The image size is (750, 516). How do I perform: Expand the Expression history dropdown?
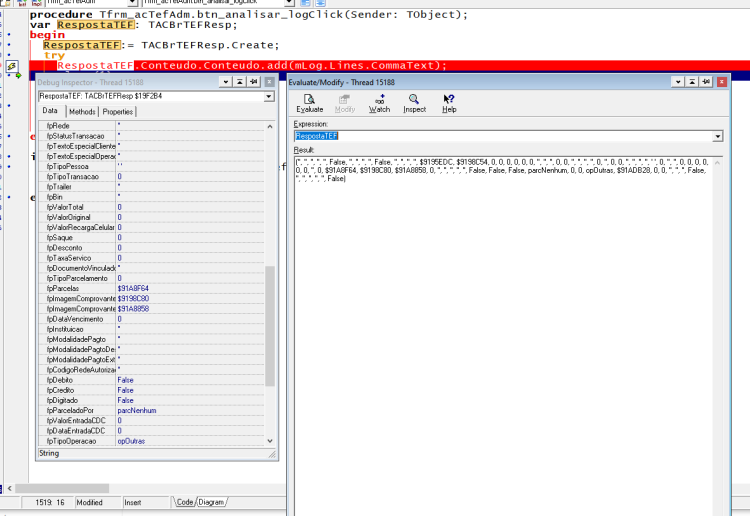(717, 137)
